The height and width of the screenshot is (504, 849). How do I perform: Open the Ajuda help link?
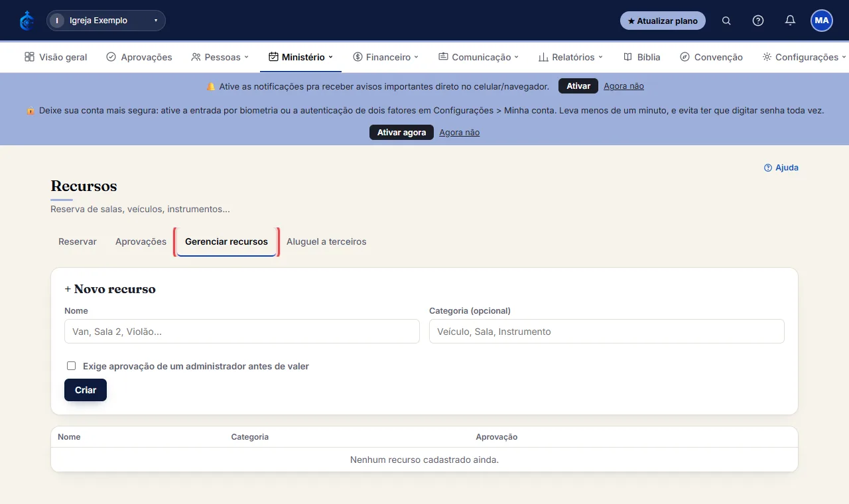point(781,168)
